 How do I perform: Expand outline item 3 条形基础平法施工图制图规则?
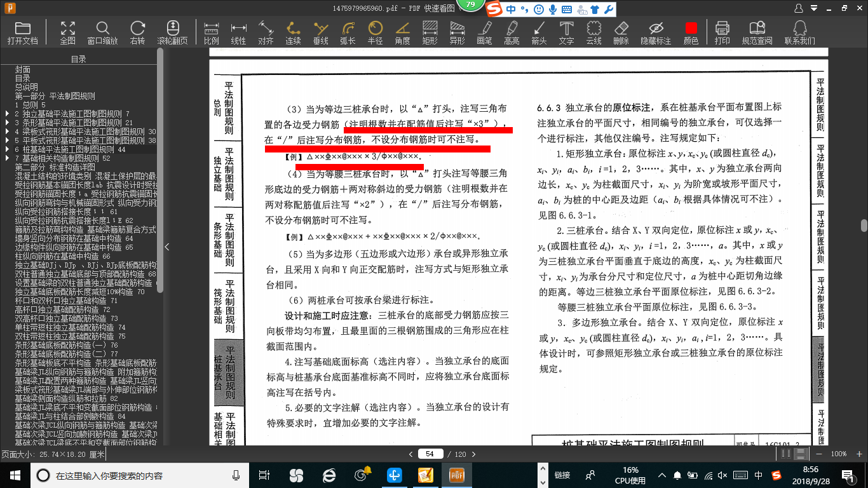tap(7, 123)
